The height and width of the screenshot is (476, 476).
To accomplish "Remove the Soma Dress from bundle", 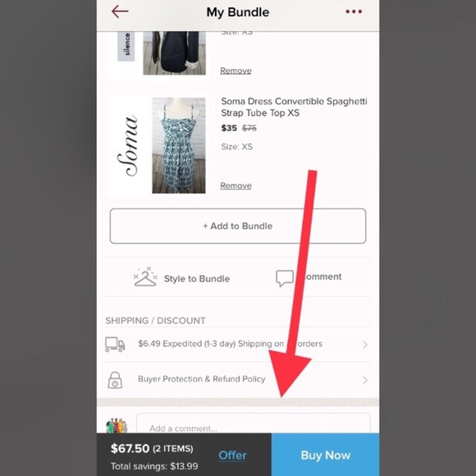I will coord(236,185).
